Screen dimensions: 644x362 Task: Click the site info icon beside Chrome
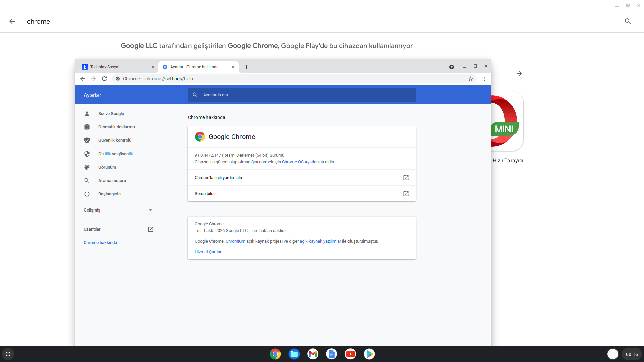point(118,79)
